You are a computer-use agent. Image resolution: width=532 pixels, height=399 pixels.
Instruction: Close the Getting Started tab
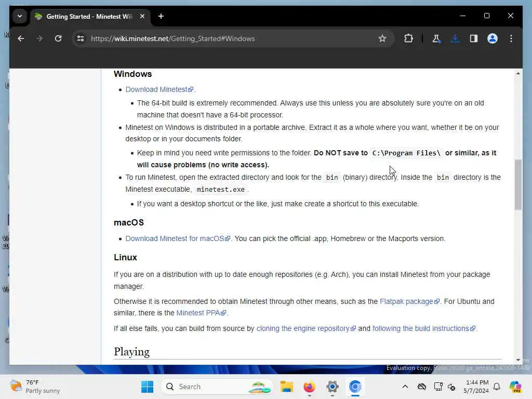click(142, 16)
